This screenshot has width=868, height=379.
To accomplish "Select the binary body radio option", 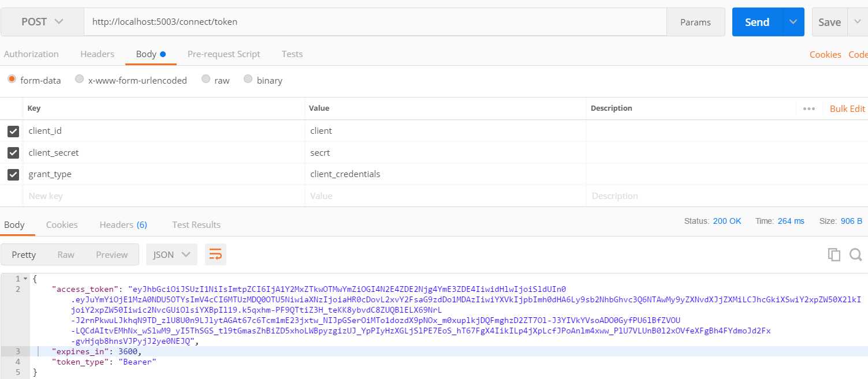I will 248,80.
